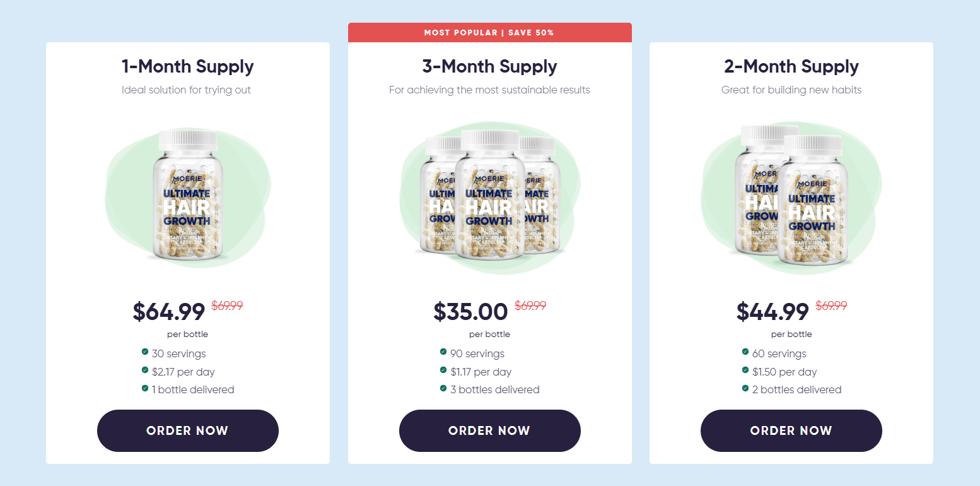Click the MOST POPULAR | SAVE 50% banner
This screenshot has width=980, height=486.
click(x=489, y=33)
